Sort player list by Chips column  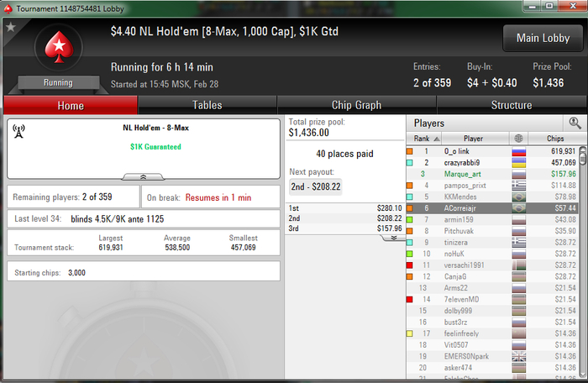tap(555, 139)
